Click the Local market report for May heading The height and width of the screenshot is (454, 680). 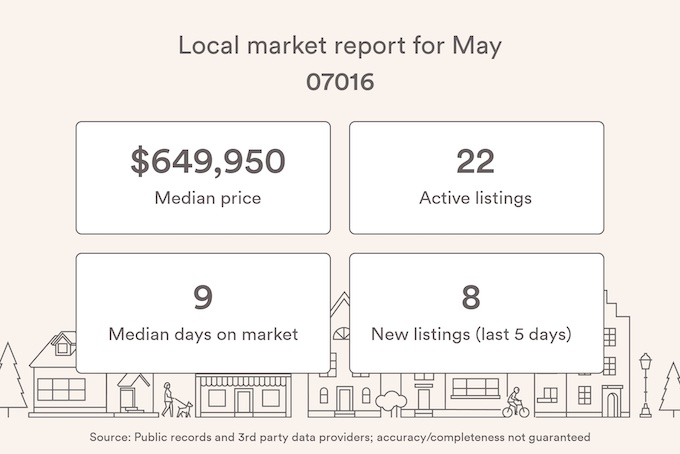pos(340,46)
